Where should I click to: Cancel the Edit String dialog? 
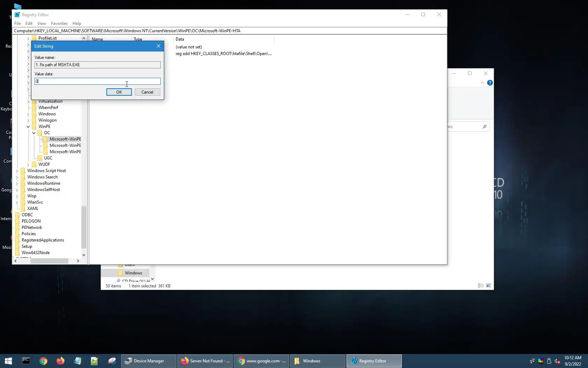click(x=147, y=92)
